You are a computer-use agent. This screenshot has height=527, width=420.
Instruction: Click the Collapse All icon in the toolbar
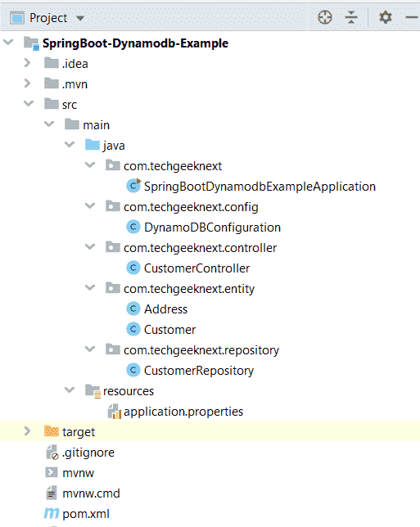coord(351,17)
